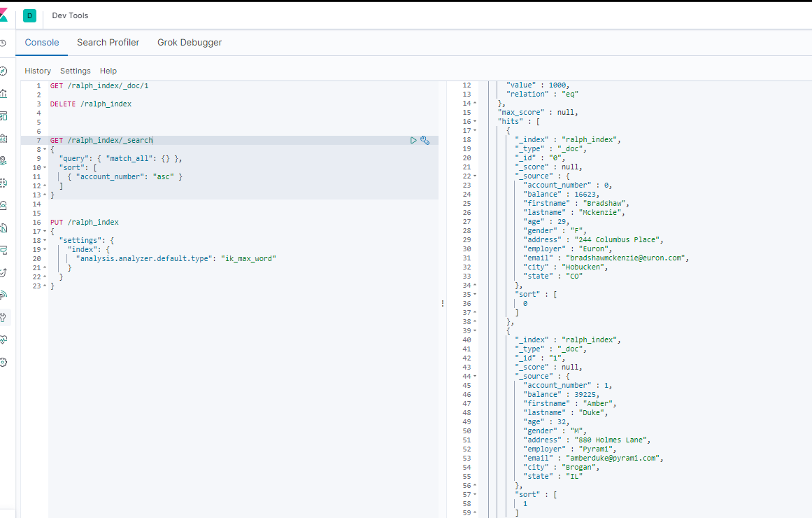
Task: Fold the settings block at editor line 18
Action: coord(45,241)
